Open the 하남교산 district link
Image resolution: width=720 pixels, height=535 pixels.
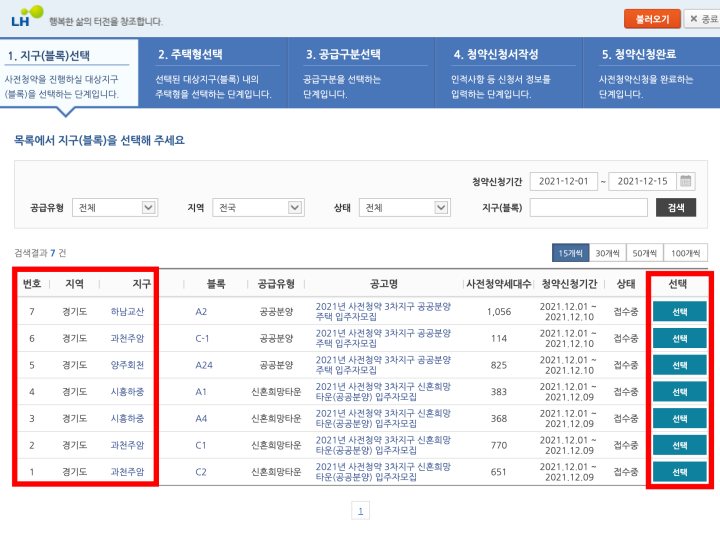[x=127, y=311]
